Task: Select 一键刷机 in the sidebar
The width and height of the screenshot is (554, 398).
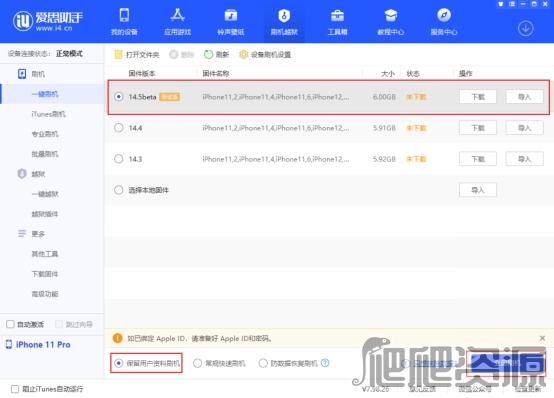Action: pos(45,94)
